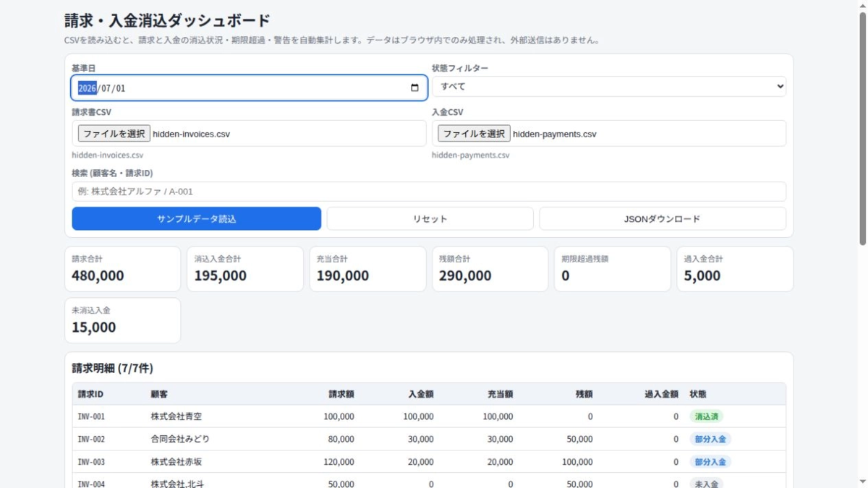Choose file for 入金CSV
The width and height of the screenshot is (868, 488).
point(474,133)
